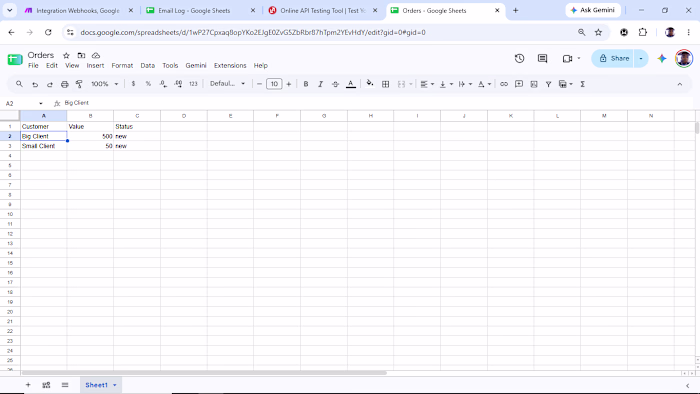Show all sheets list

pos(65,385)
